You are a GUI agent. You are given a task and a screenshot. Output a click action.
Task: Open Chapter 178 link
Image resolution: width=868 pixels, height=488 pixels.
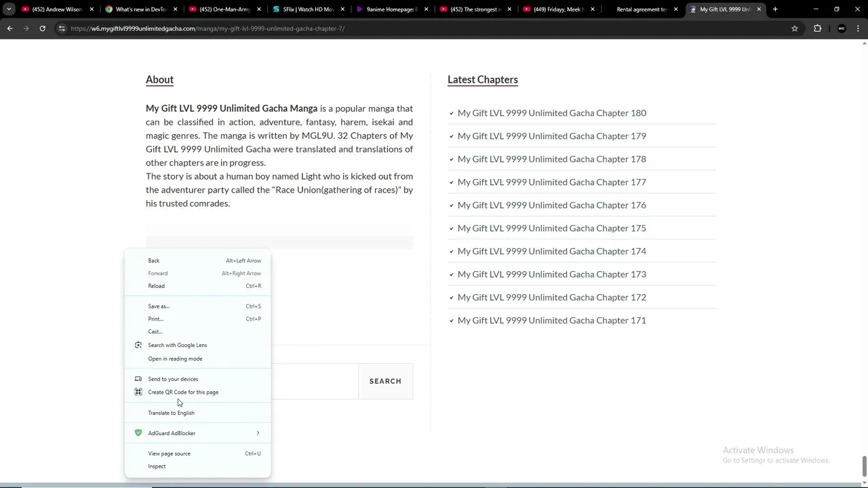point(551,159)
